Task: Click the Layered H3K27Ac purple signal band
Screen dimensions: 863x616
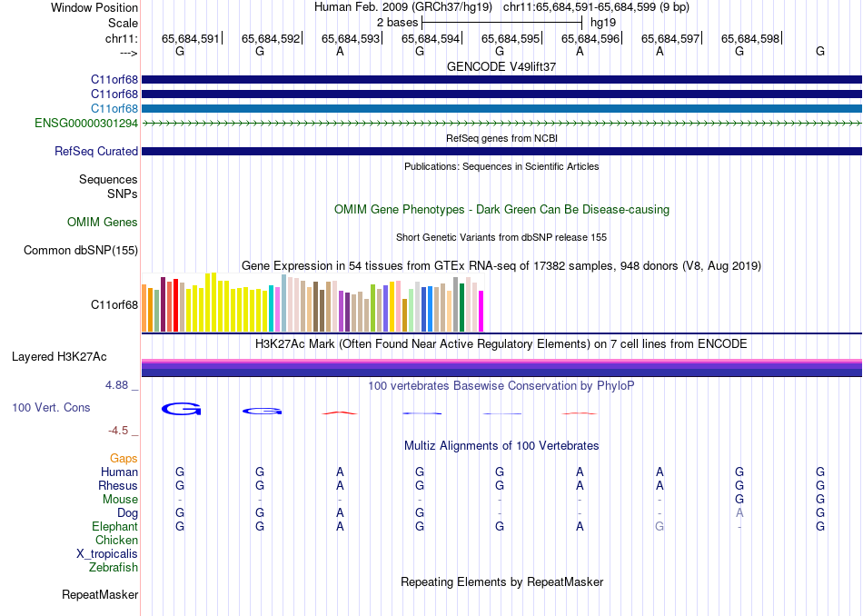Action: 501,368
